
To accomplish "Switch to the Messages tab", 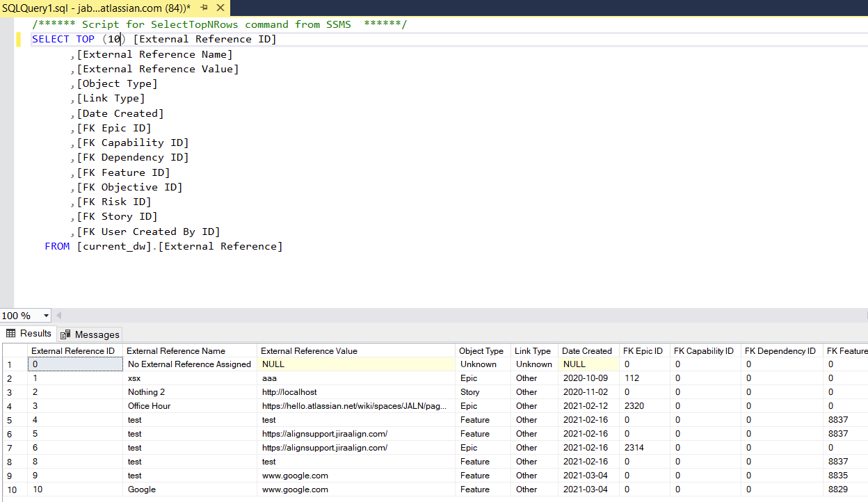I will click(x=90, y=334).
